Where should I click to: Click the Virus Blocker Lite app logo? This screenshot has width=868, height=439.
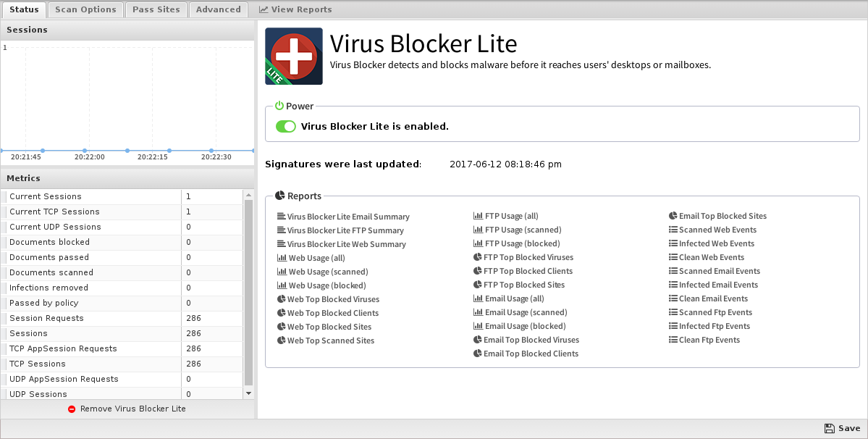(294, 56)
